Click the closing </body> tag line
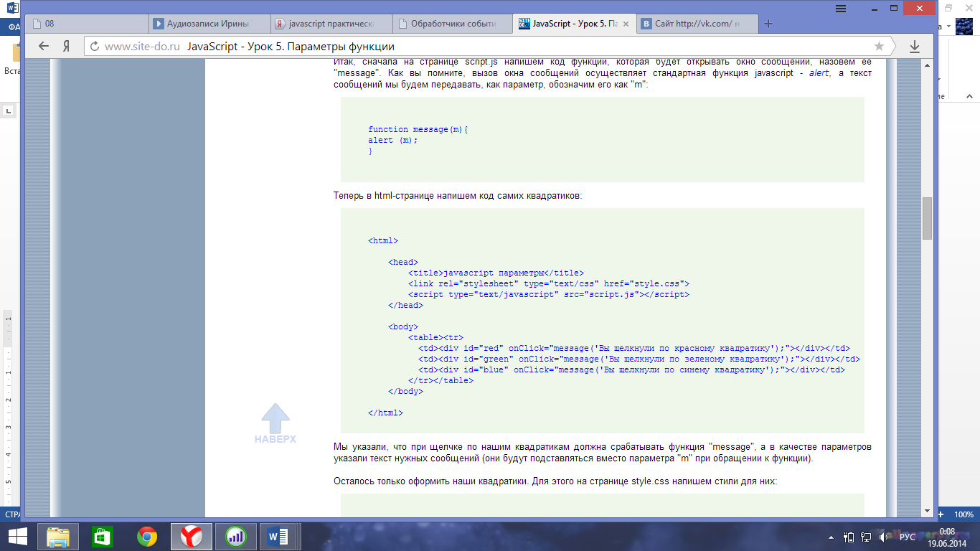The height and width of the screenshot is (551, 980). (x=405, y=392)
